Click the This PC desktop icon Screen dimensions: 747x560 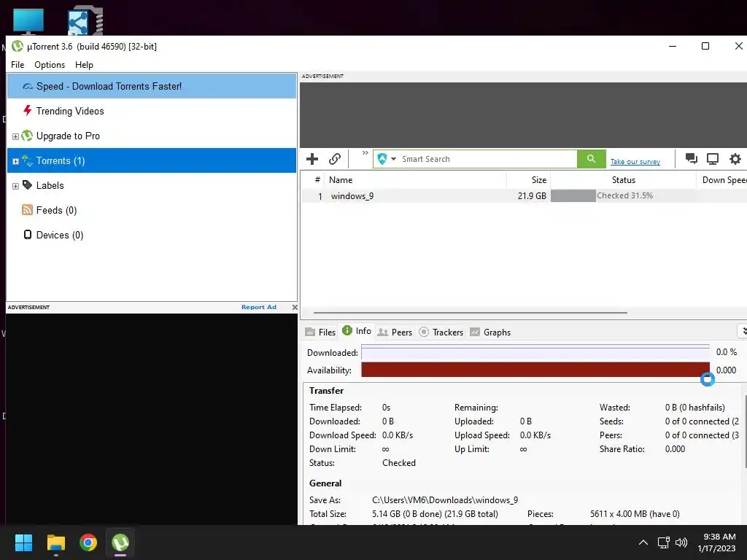[28, 21]
